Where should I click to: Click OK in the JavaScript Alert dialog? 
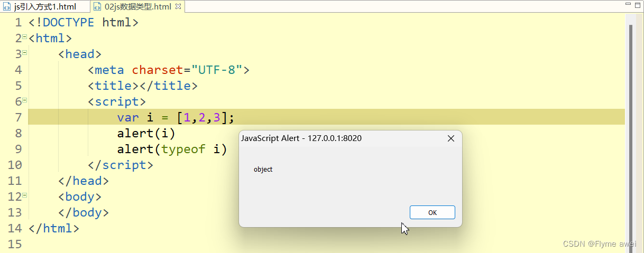pos(432,212)
